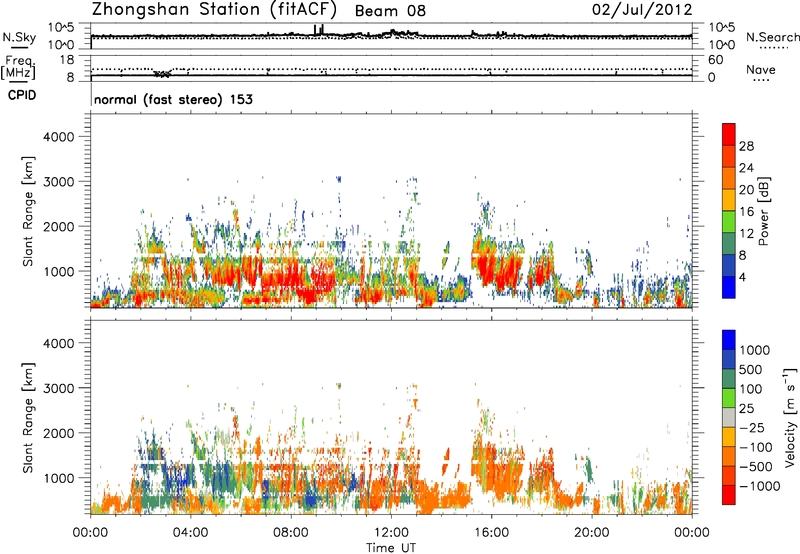Click the title 'Zhongshan Station (fitACF)'
800x554 pixels.
(x=214, y=9)
